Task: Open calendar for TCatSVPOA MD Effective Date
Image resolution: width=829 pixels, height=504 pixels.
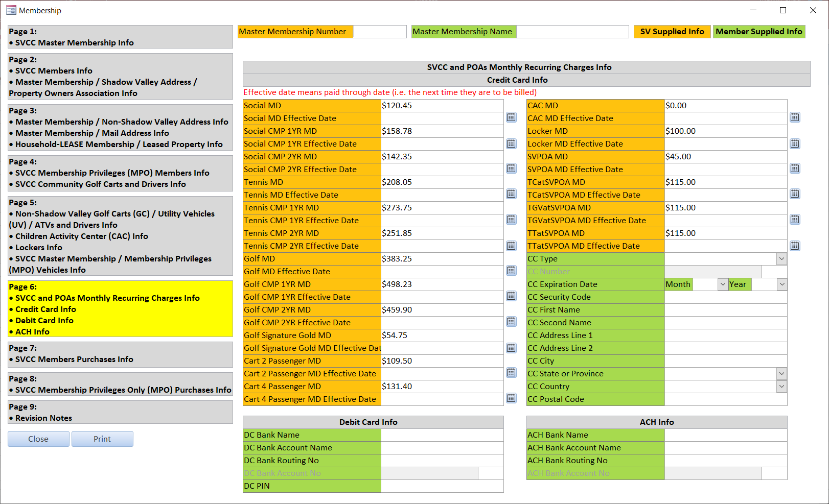Action: tap(795, 194)
